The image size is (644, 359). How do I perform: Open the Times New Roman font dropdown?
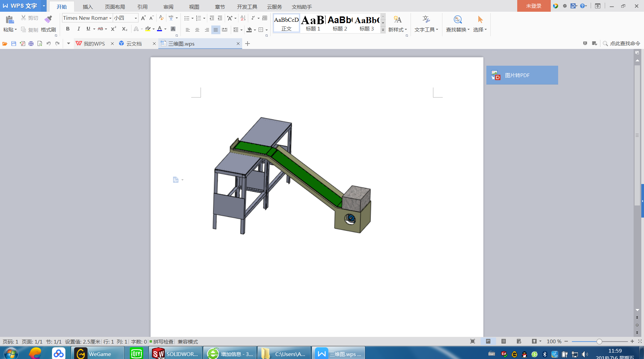tap(110, 18)
